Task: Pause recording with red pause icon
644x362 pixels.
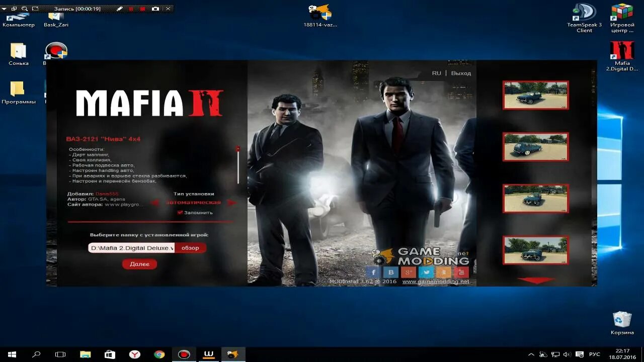Action: click(131, 9)
